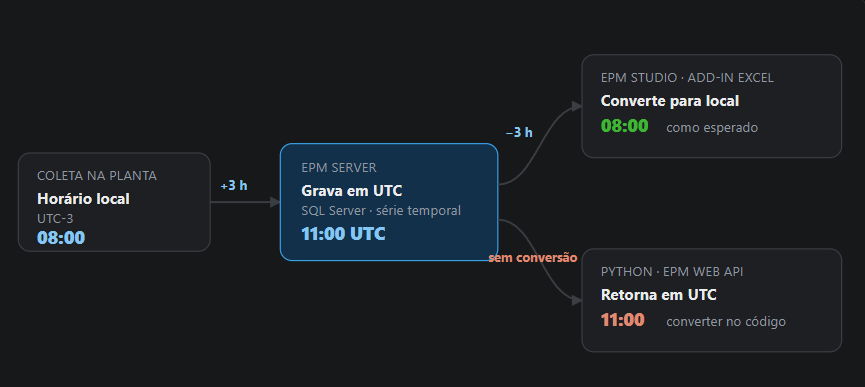Click the Grava em UTC heading

pyautogui.click(x=351, y=191)
